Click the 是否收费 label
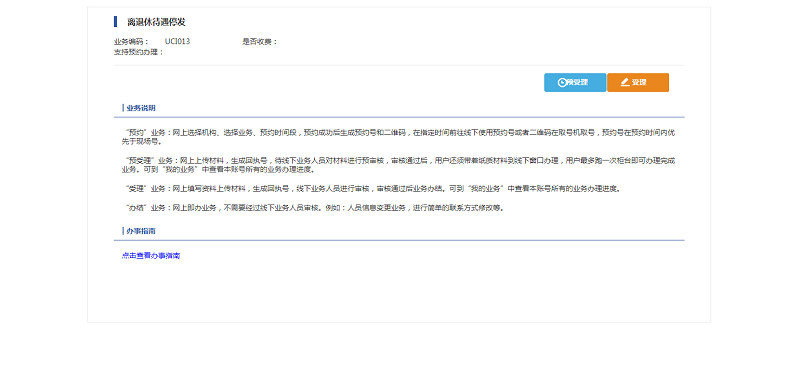800x379 pixels. (260, 42)
